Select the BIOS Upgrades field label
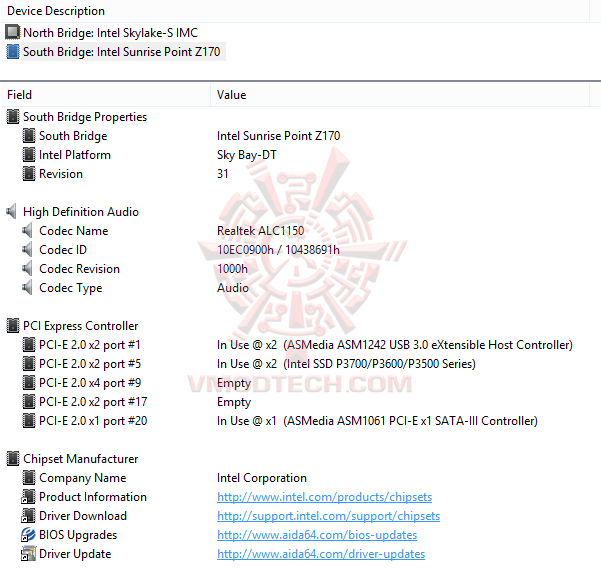Viewport: 601px width, 573px height. [x=78, y=535]
